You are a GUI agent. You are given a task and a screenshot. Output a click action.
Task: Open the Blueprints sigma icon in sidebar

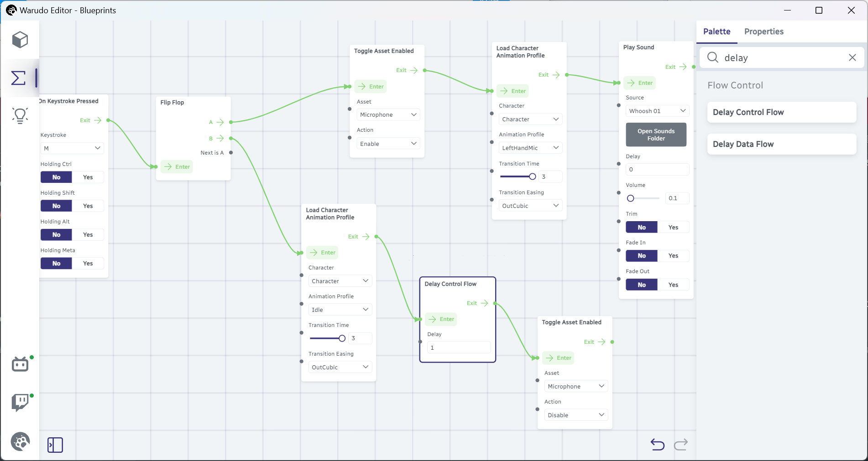(x=18, y=78)
